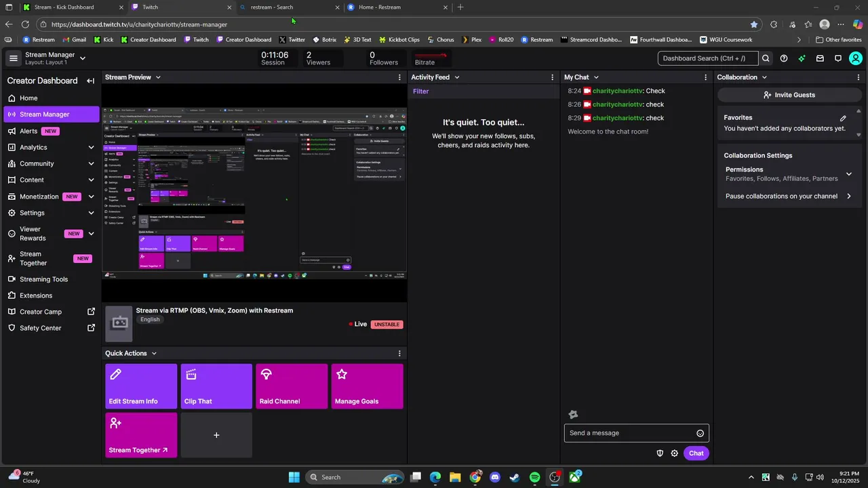Viewport: 868px width, 488px height.
Task: Click the Invite Guests button
Action: pyautogui.click(x=789, y=95)
